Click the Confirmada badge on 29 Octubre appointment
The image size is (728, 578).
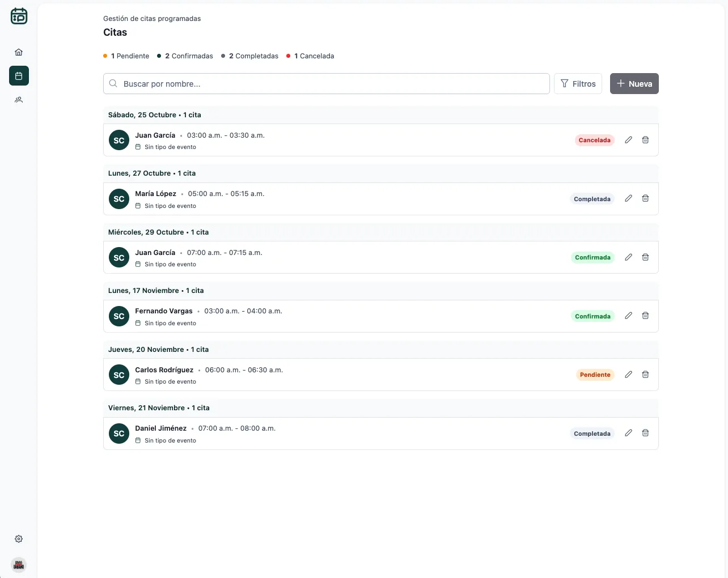pos(592,257)
